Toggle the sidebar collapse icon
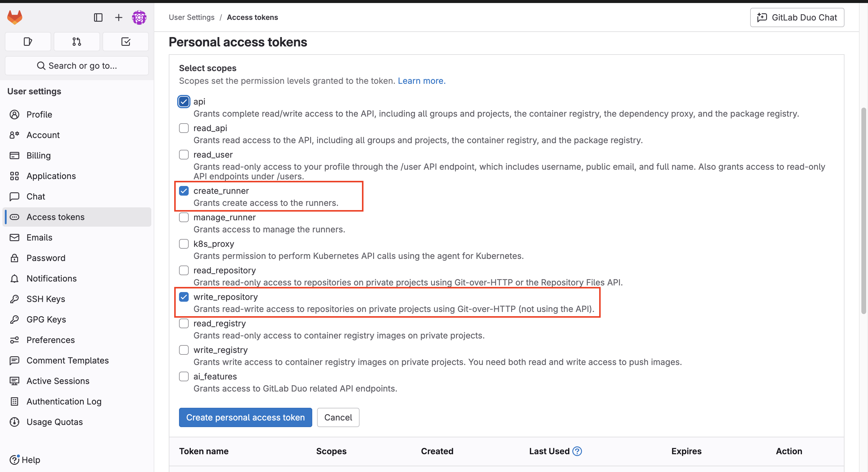Viewport: 868px width, 472px height. tap(98, 17)
